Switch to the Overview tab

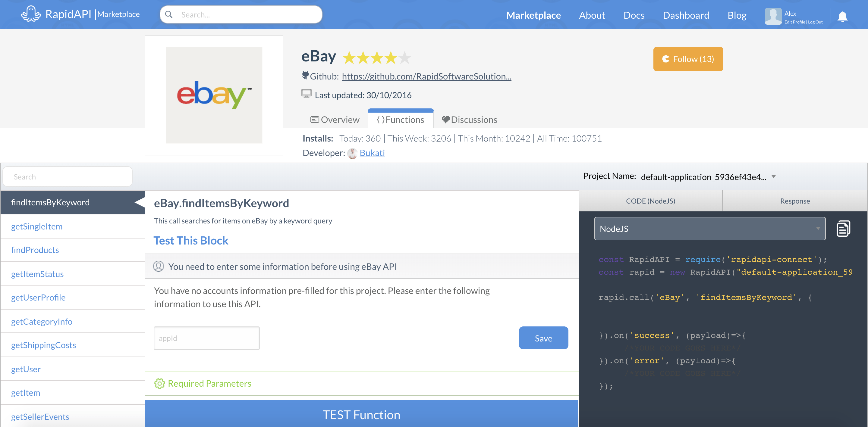click(335, 120)
